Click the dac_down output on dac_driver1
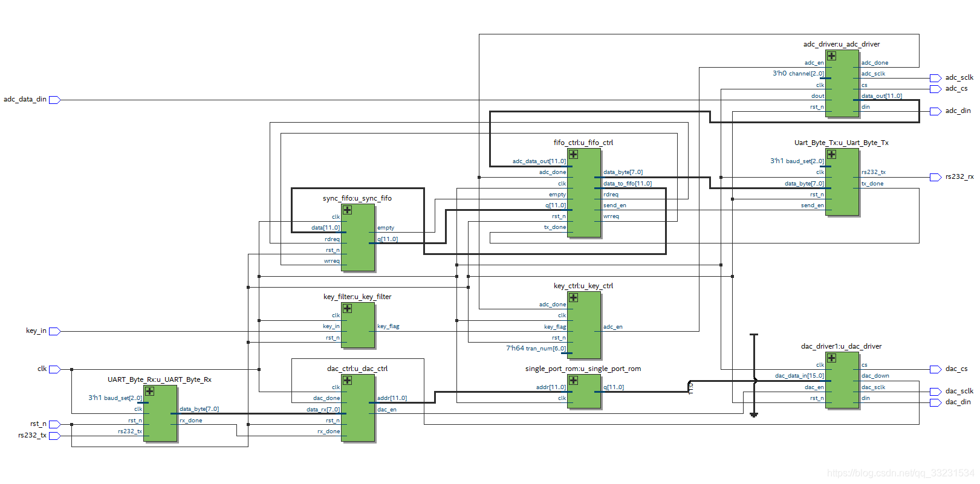 tap(875, 376)
